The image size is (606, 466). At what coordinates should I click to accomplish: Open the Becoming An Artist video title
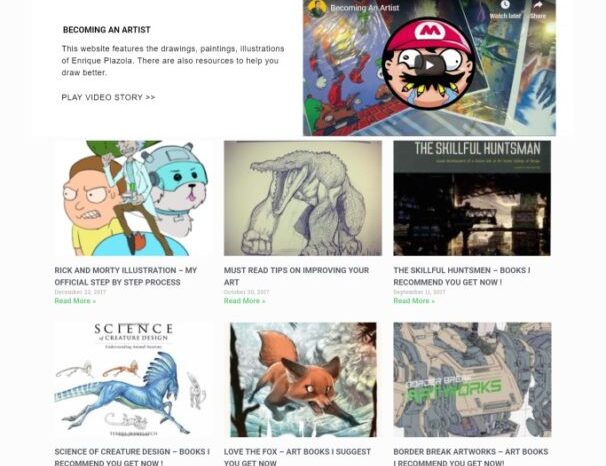point(364,8)
